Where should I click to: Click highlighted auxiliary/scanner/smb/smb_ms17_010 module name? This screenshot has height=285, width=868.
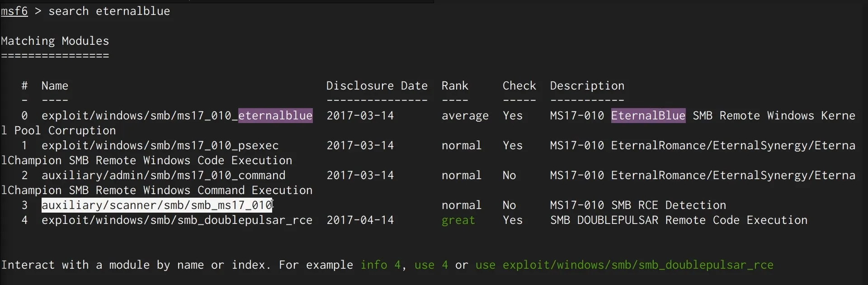tap(157, 205)
